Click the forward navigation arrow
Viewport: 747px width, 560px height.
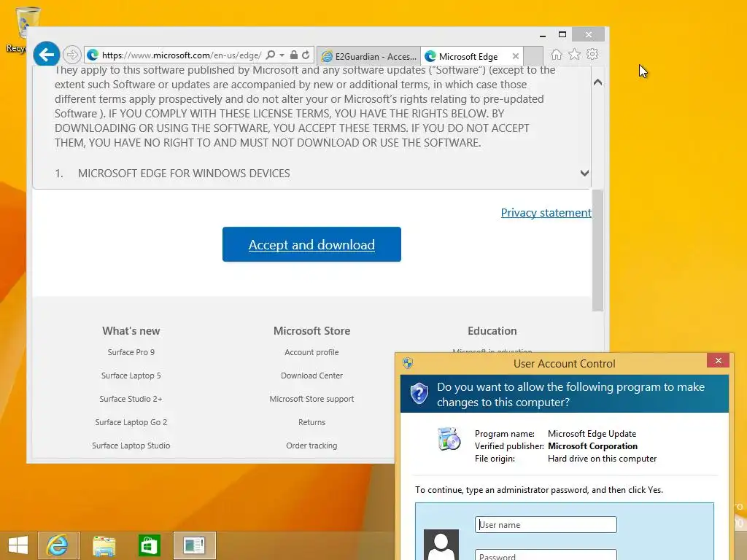tap(72, 55)
